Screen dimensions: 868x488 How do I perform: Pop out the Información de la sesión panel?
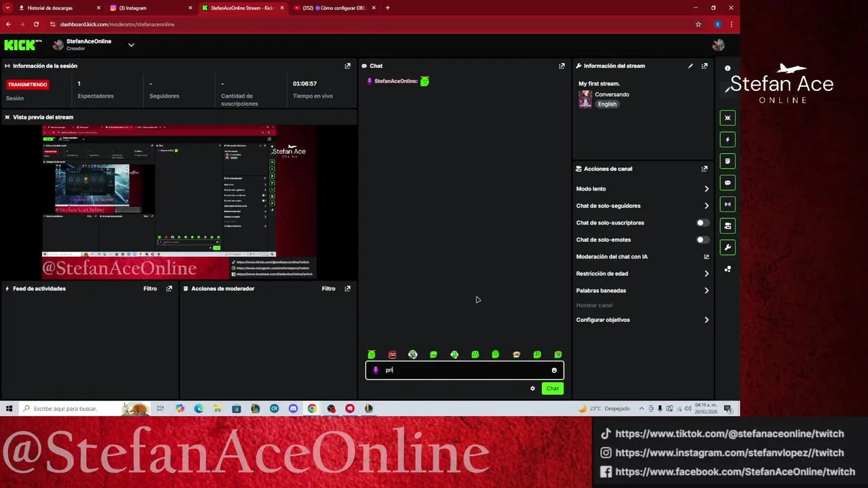pyautogui.click(x=347, y=66)
